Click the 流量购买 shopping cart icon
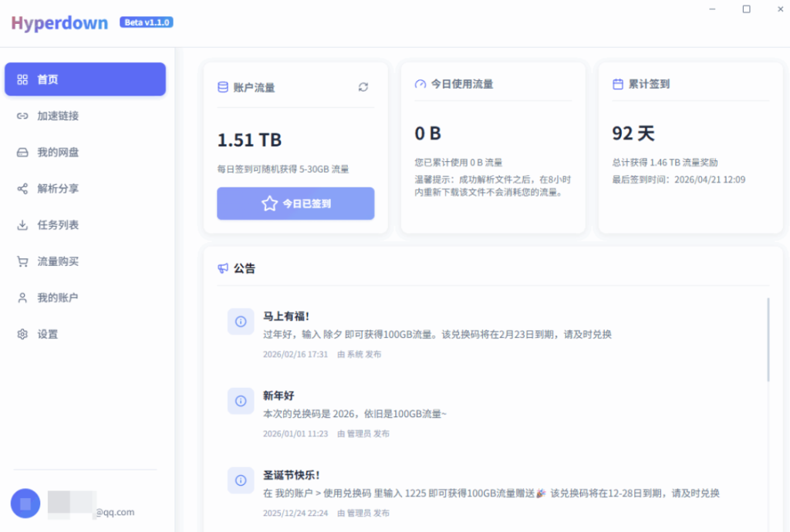 pyautogui.click(x=22, y=261)
